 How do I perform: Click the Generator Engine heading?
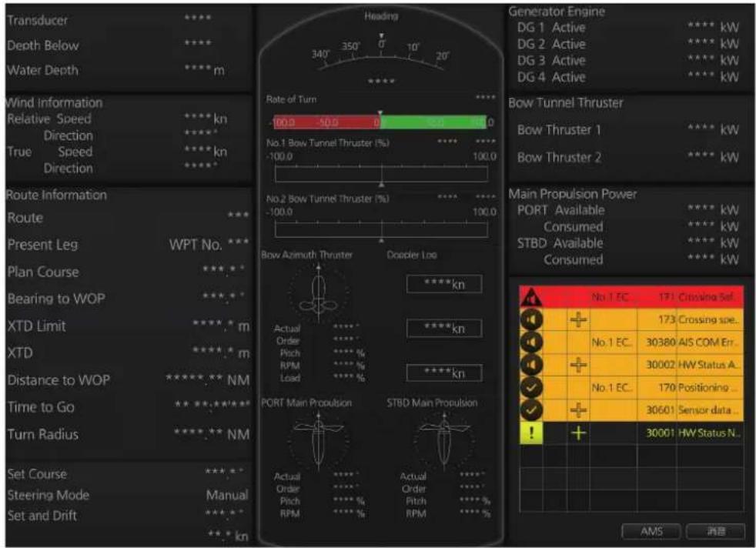point(557,12)
